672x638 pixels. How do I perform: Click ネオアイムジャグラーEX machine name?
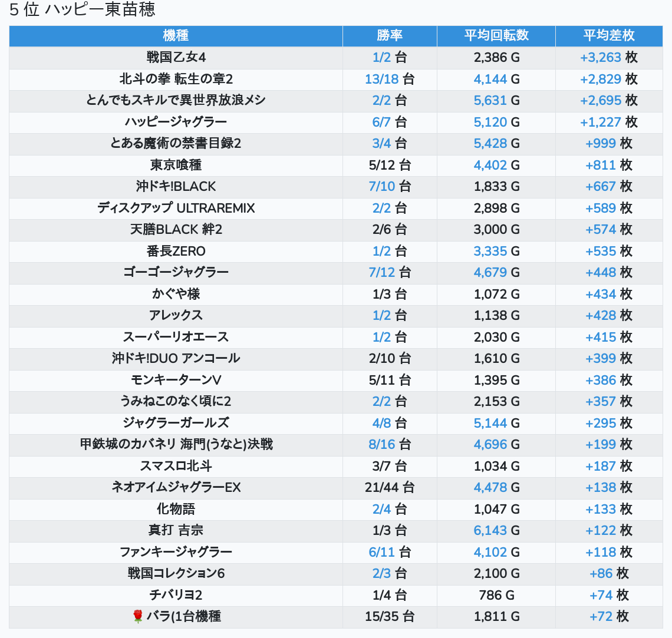pos(176,488)
